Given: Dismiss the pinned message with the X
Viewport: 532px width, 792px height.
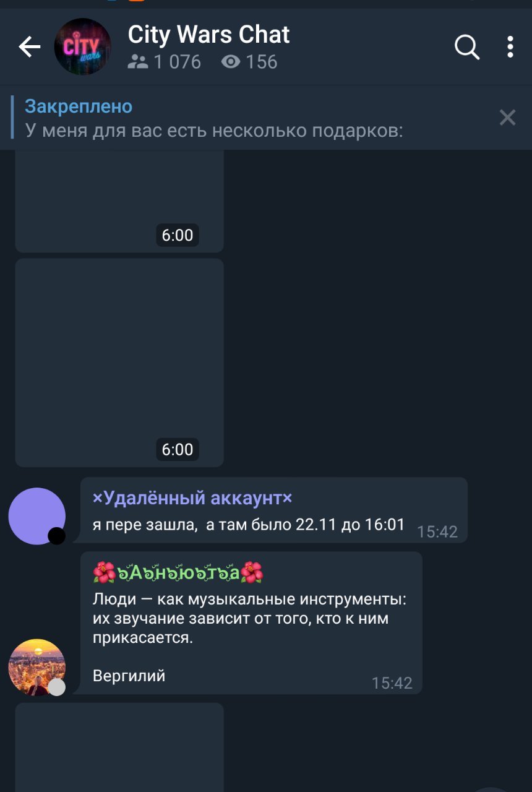Looking at the screenshot, I should 507,118.
